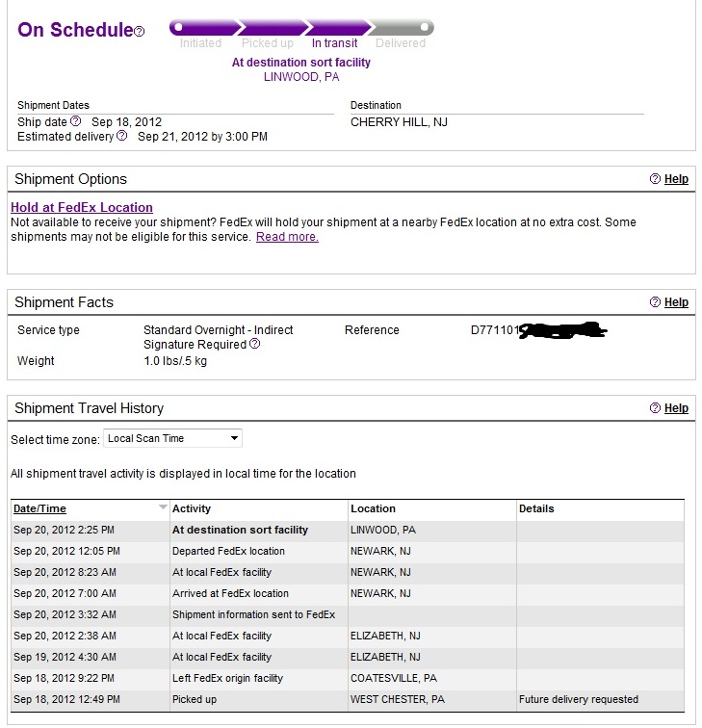Screen dimensions: 702x728
Task: Click the question mark next to Ship date
Action: coord(76,121)
